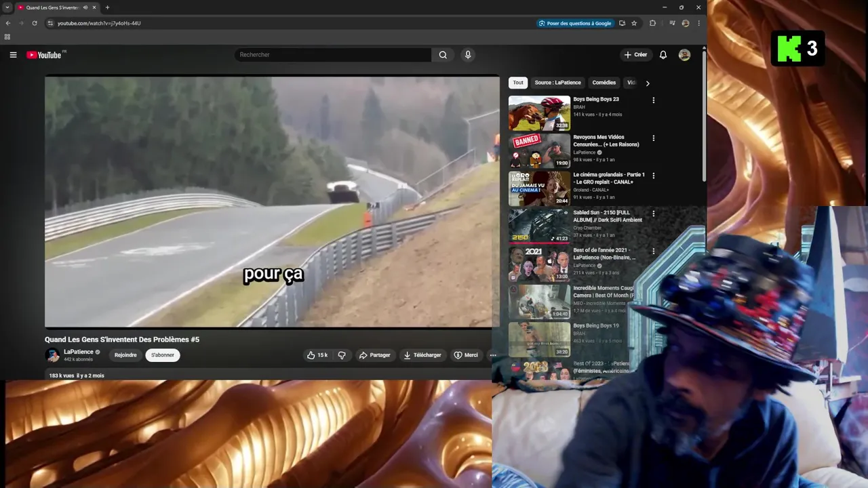Screen dimensions: 868x488
Task: Select the Source : LaPatience chip
Action: 557,83
